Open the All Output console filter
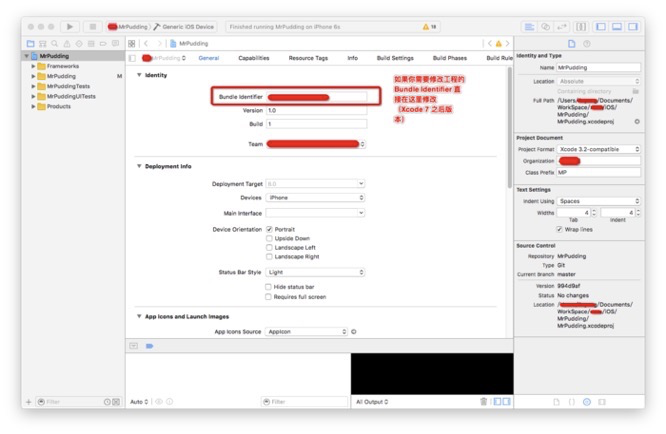666x434 pixels. click(x=372, y=402)
